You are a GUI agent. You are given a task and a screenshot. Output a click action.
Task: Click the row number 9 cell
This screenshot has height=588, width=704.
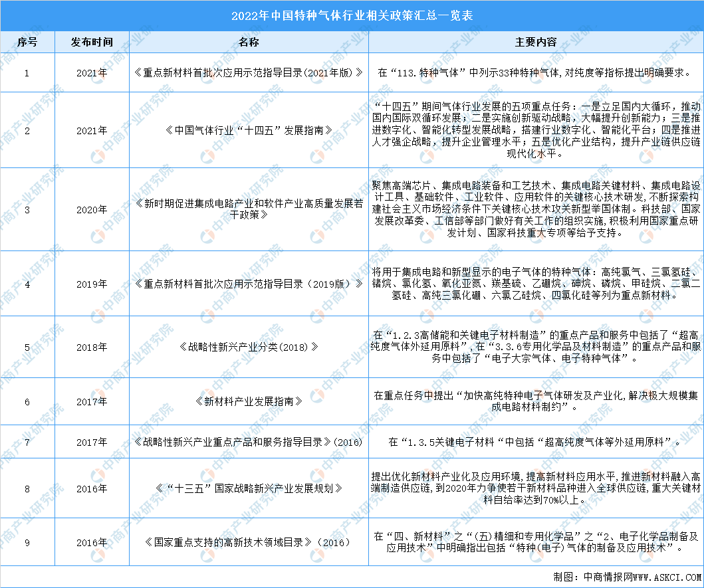click(x=27, y=542)
